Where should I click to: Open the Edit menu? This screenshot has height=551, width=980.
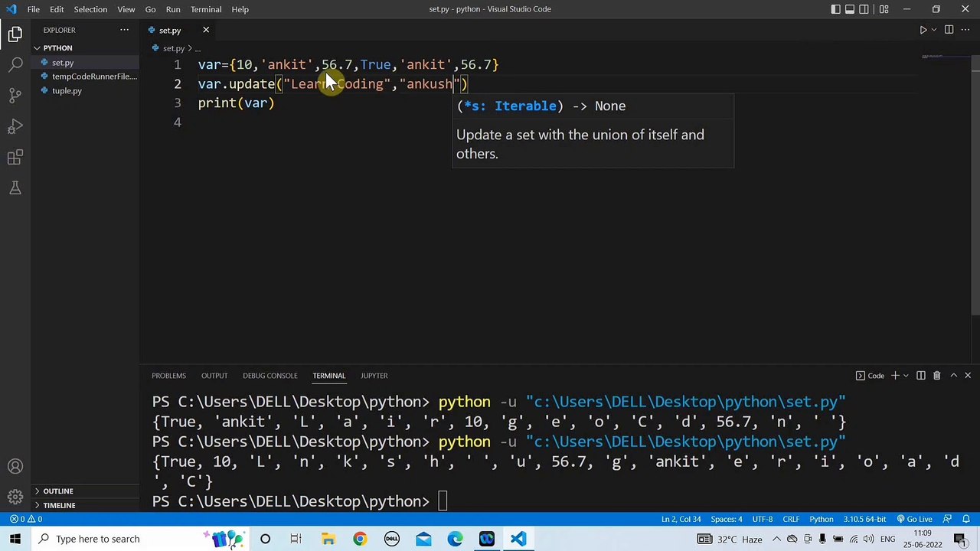pyautogui.click(x=57, y=9)
